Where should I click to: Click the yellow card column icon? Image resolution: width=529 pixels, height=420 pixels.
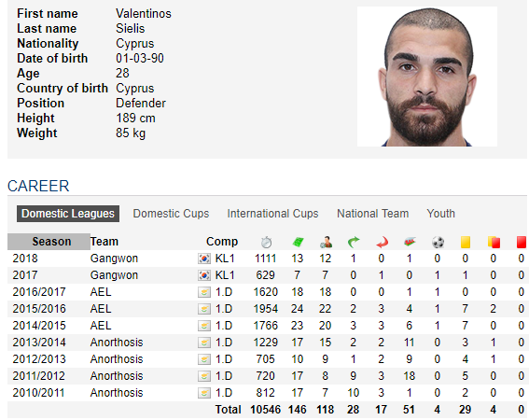click(466, 242)
